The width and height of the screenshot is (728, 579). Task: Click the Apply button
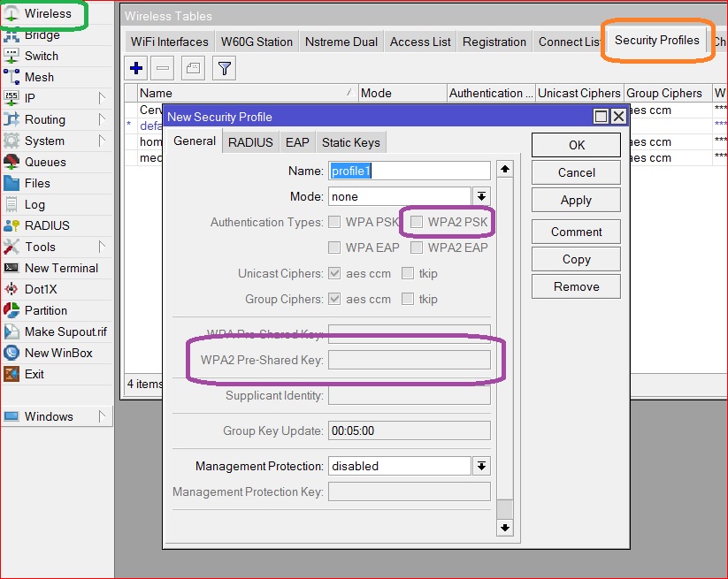click(576, 200)
